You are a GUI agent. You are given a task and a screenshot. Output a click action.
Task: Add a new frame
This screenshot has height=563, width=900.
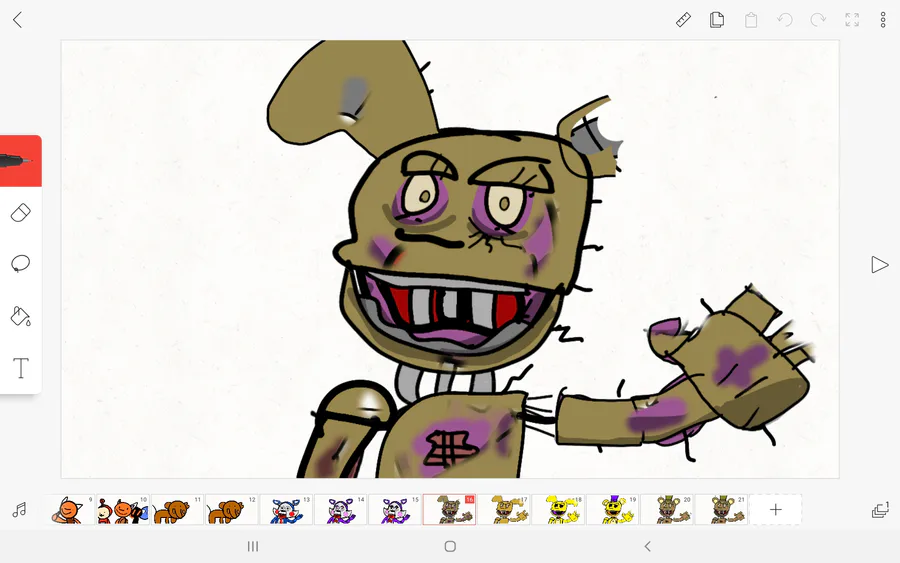tap(775, 510)
